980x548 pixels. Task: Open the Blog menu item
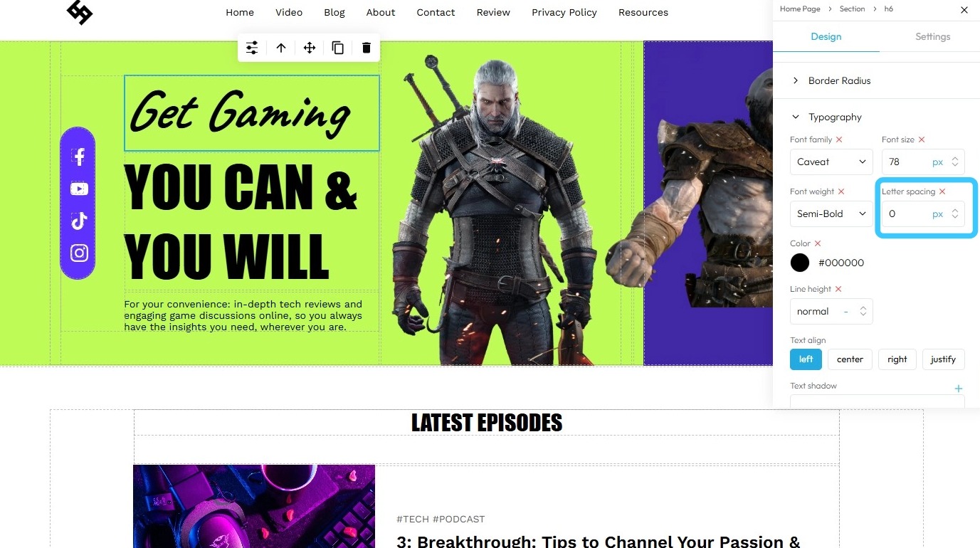point(334,12)
